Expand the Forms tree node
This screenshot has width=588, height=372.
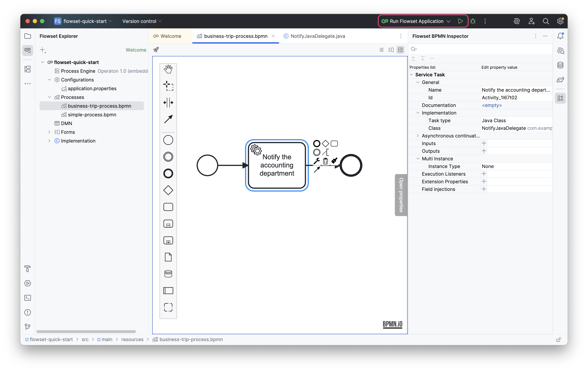[49, 132]
